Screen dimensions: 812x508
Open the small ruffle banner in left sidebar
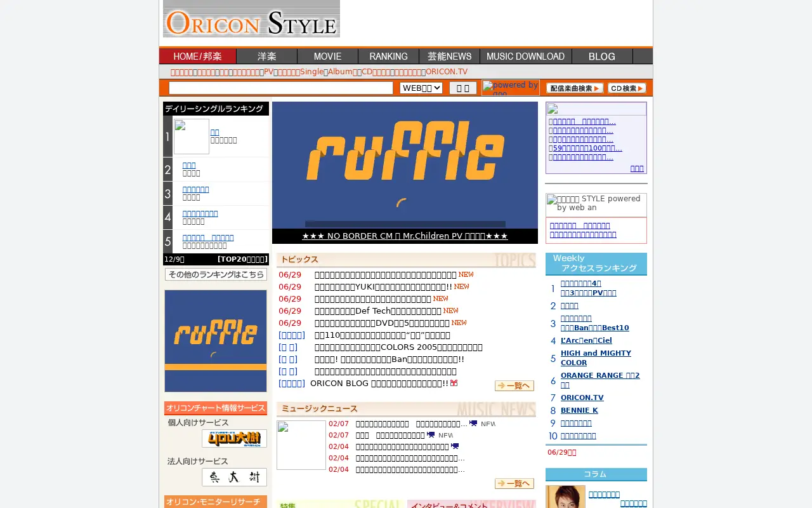216,341
